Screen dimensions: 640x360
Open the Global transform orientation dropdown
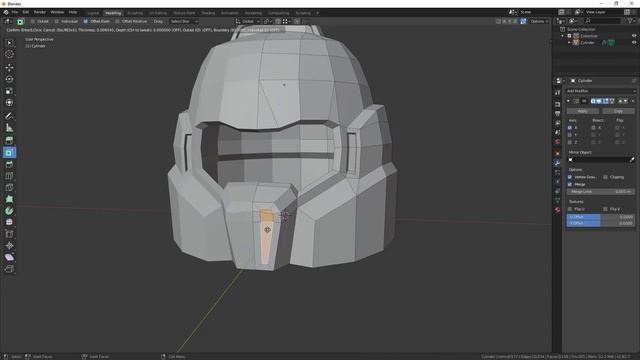[247, 21]
